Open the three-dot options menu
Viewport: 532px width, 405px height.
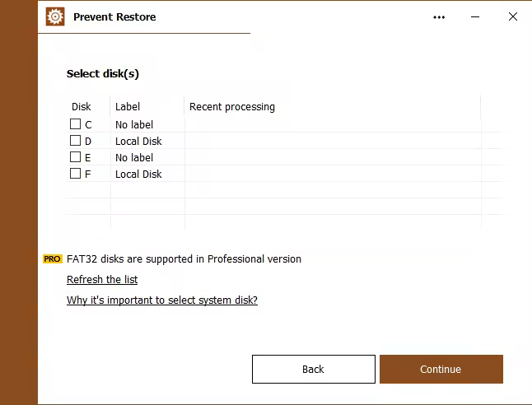(x=439, y=16)
